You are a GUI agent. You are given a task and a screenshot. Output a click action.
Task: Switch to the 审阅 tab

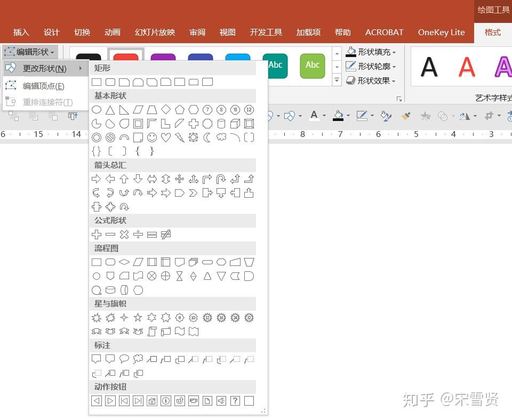(197, 33)
